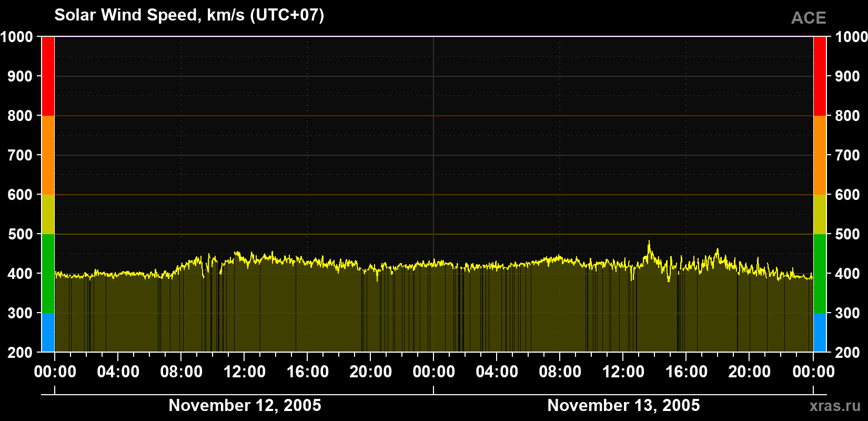Click the 600 value on the left axis
868x421 pixels.
pos(21,195)
